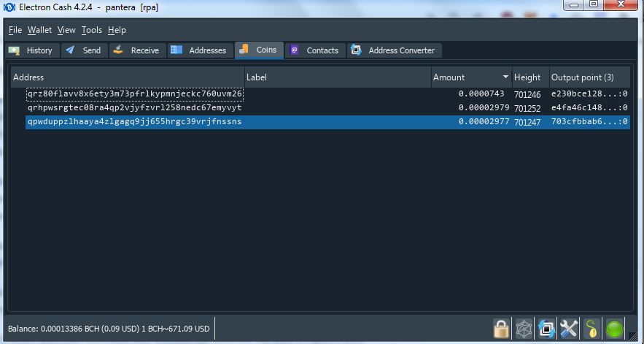Click the height value 701247
644x344 pixels.
(x=527, y=123)
